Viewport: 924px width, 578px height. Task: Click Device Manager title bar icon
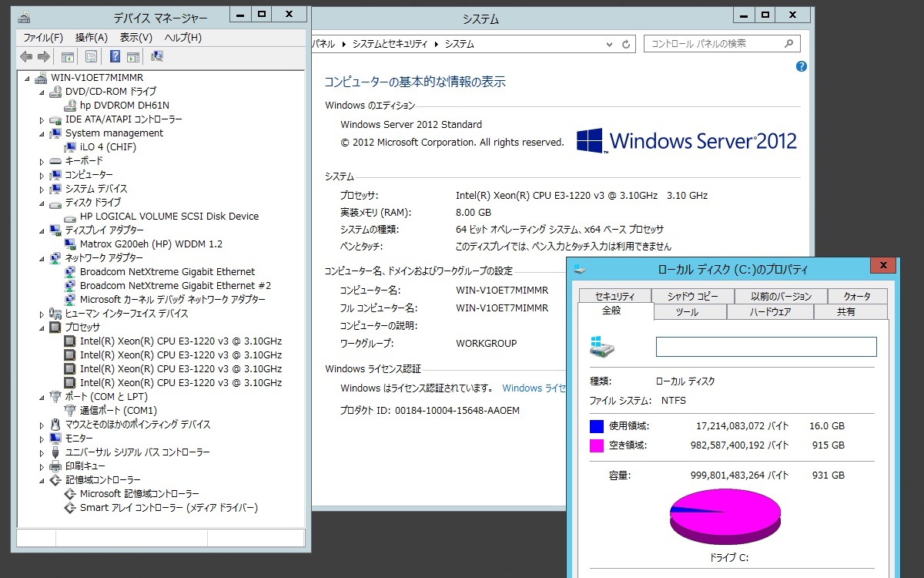(x=25, y=16)
